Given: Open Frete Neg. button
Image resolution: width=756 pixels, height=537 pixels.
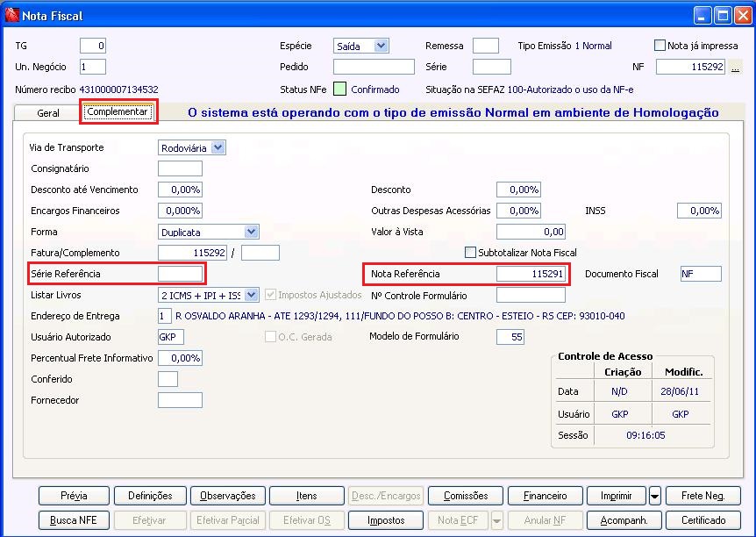Looking at the screenshot, I should pos(703,496).
